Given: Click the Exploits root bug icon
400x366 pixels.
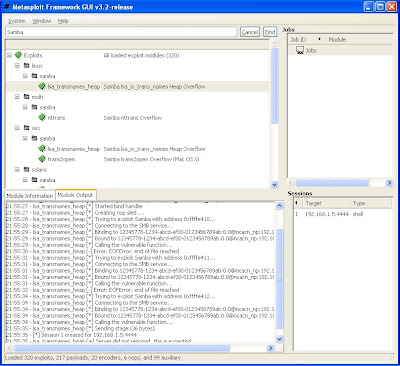Looking at the screenshot, I should (18, 55).
